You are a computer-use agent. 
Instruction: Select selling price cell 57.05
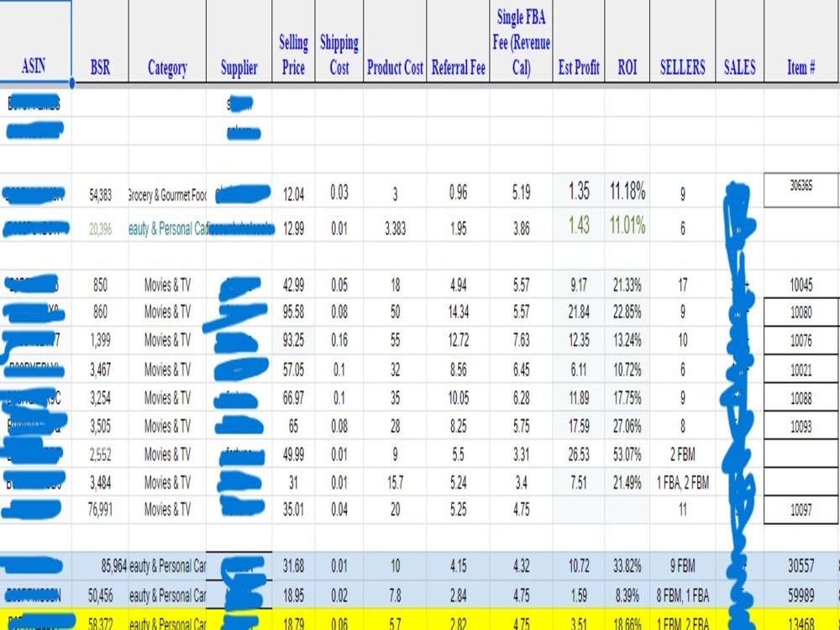293,369
